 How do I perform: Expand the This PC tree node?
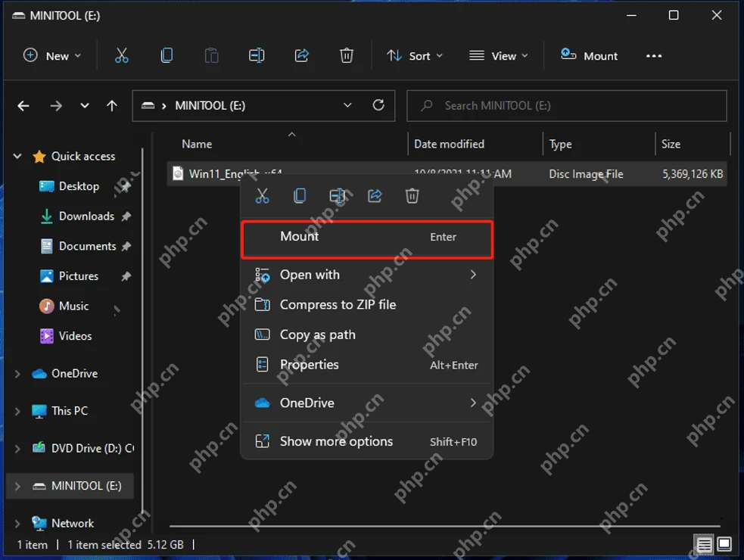[17, 411]
